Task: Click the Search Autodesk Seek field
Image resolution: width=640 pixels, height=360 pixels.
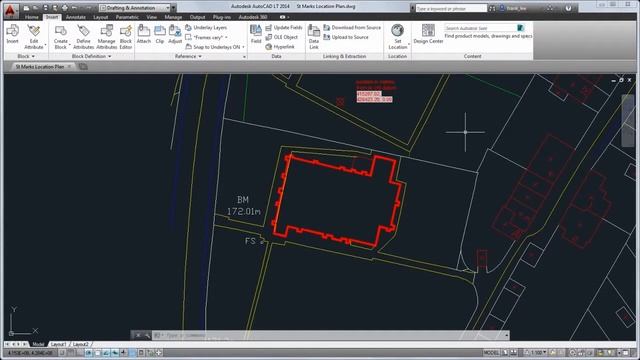Action: (x=480, y=28)
